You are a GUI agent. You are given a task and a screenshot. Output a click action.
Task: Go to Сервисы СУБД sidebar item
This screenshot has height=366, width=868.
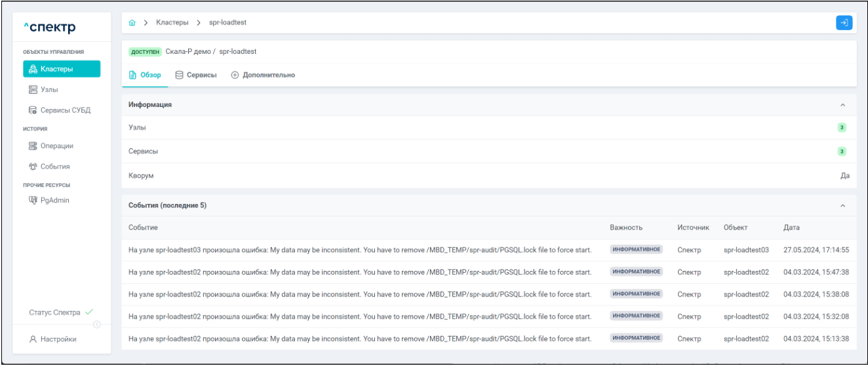[62, 110]
